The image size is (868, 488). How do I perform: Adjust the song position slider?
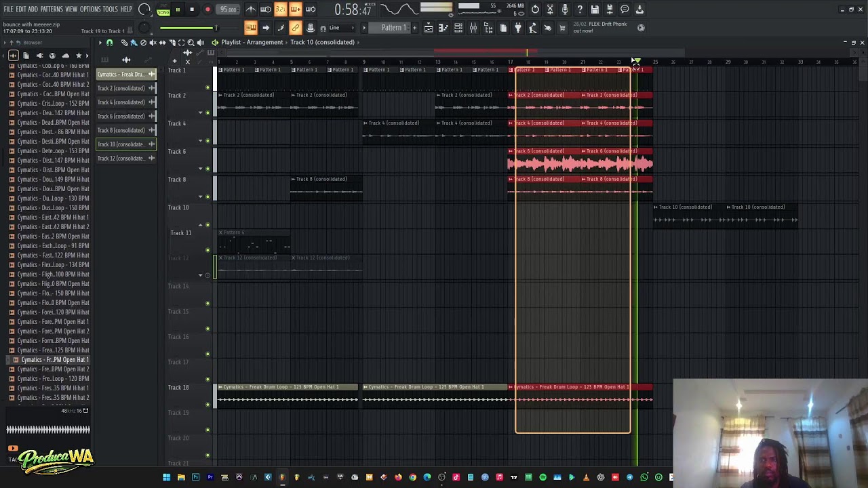(189, 28)
